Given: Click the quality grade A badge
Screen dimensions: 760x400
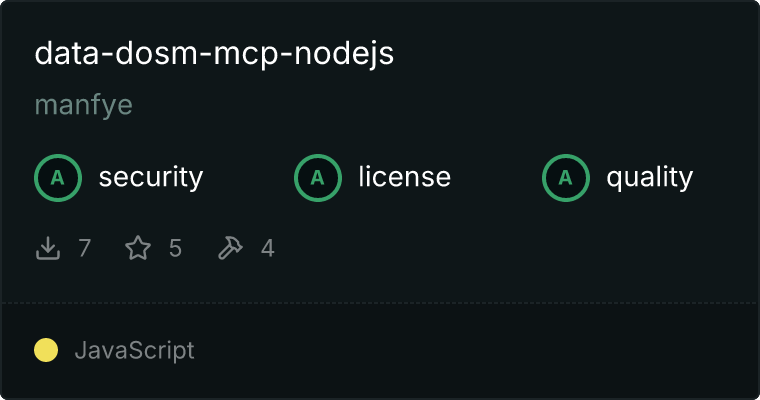Looking at the screenshot, I should [x=566, y=178].
